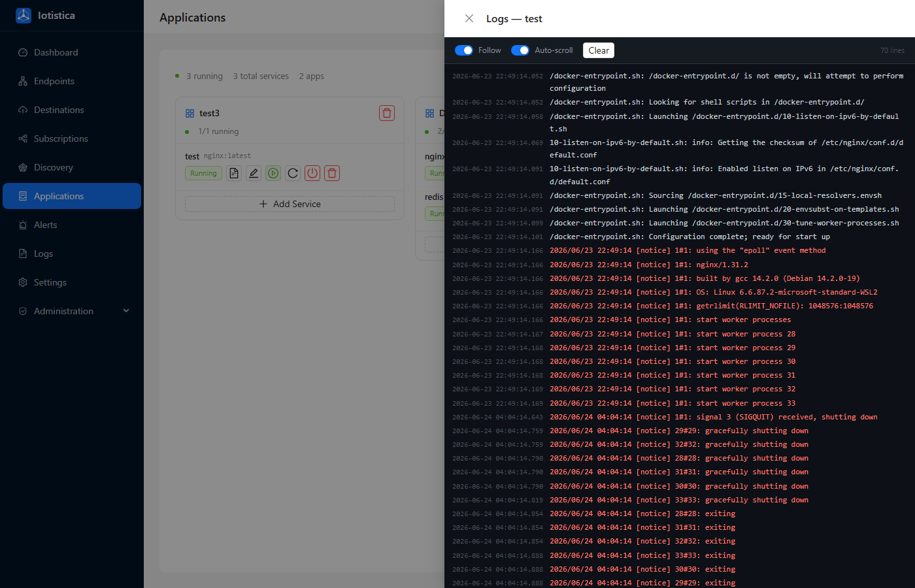The image size is (915, 588).
Task: Click the '1/1 running' status text
Action: (x=218, y=131)
